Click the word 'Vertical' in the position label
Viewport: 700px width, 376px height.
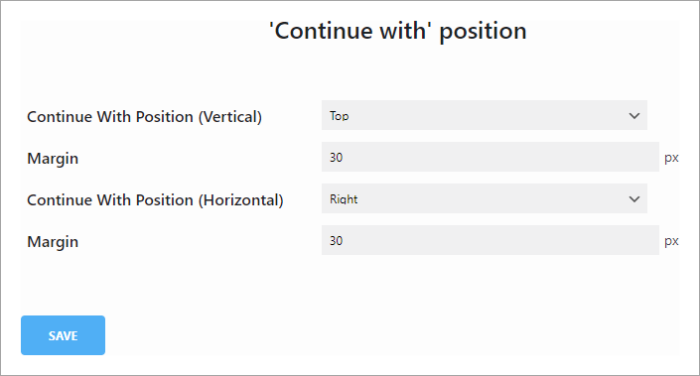pos(230,117)
